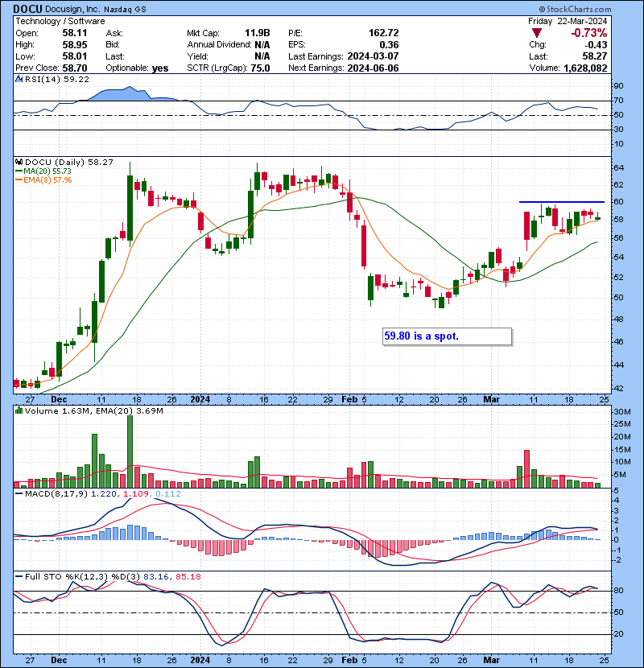Select the EPS value 0.36
The height and width of the screenshot is (668, 644).
pos(389,45)
